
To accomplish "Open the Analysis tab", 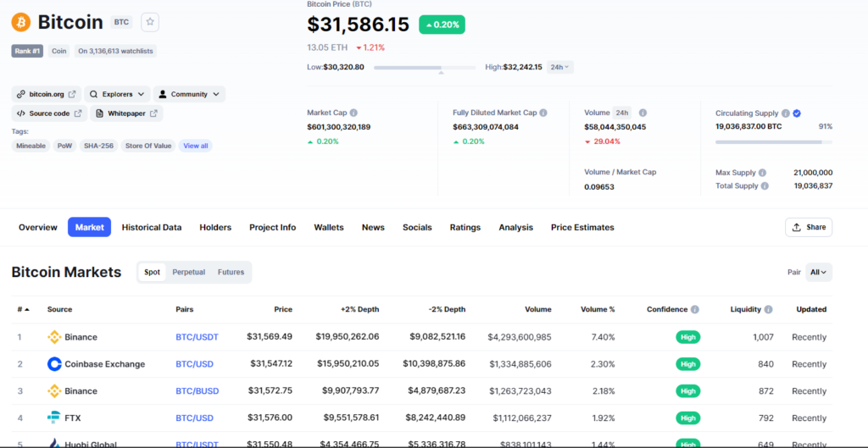I will pyautogui.click(x=516, y=227).
